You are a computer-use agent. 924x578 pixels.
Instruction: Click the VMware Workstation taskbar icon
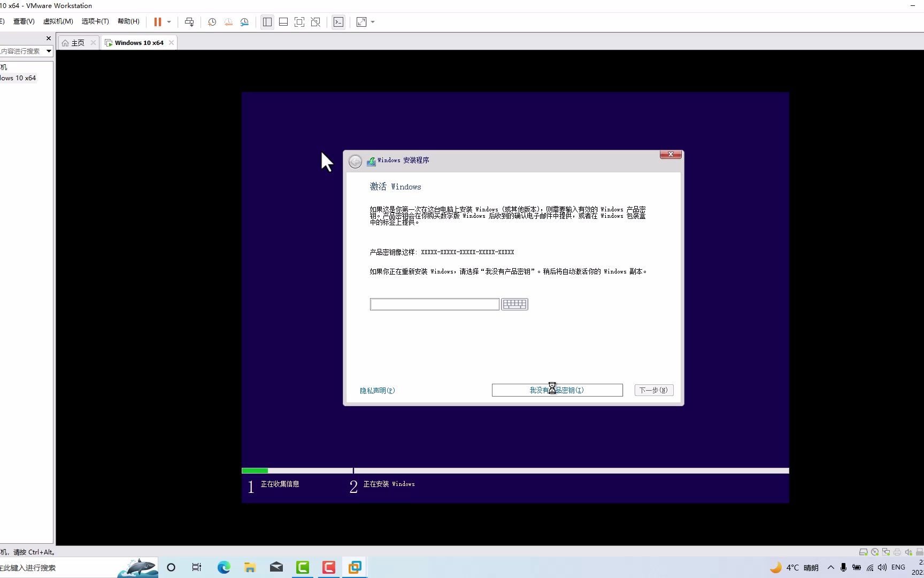355,567
